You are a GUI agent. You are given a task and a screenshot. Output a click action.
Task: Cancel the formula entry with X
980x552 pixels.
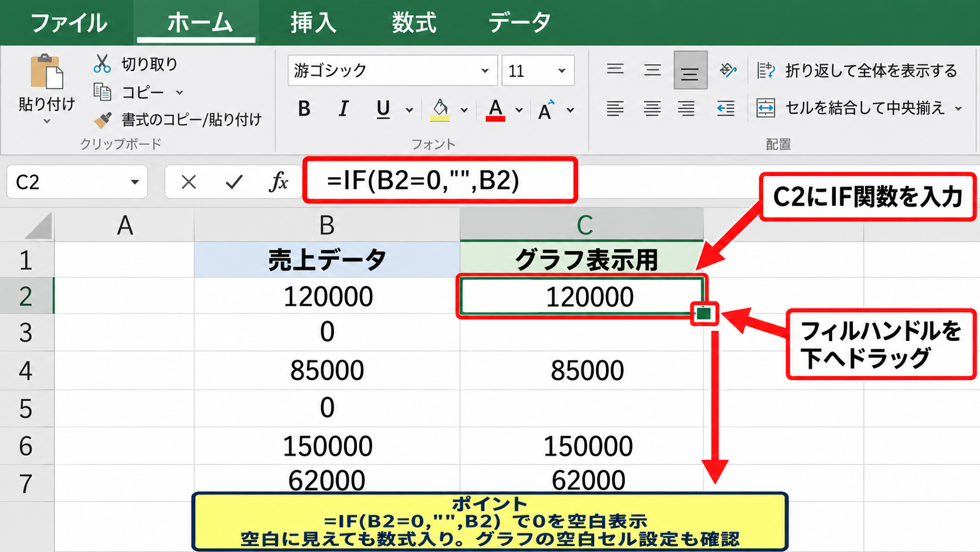point(189,182)
